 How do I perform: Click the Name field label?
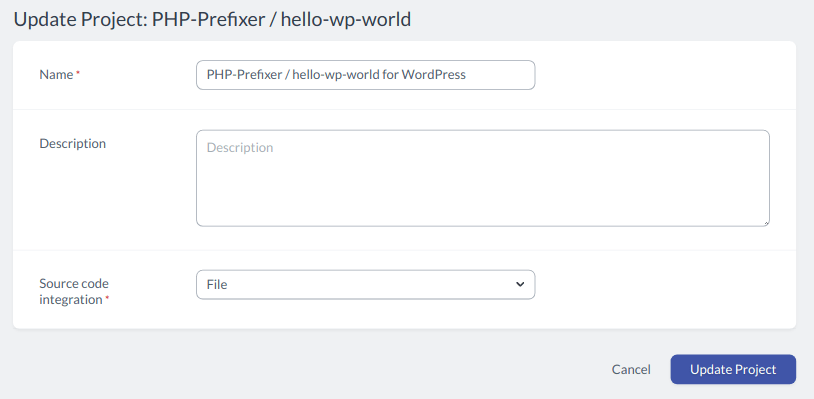57,75
